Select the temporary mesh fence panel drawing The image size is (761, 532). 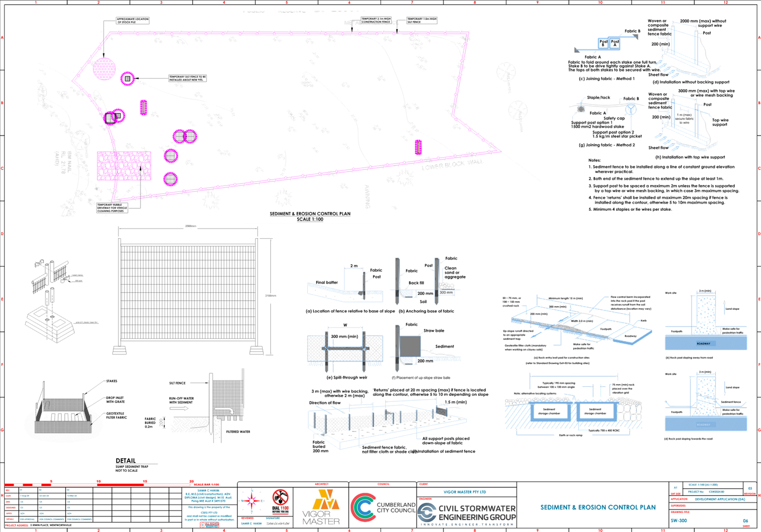(187, 293)
